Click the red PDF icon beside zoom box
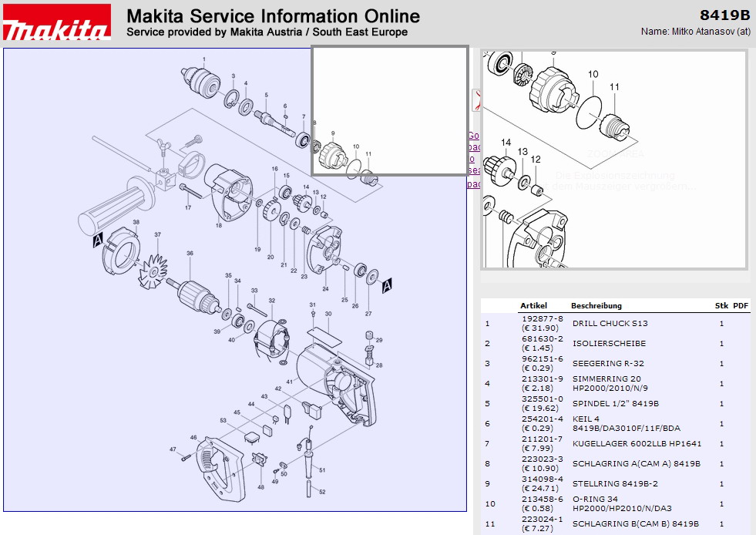The width and height of the screenshot is (756, 535). pyautogui.click(x=476, y=99)
